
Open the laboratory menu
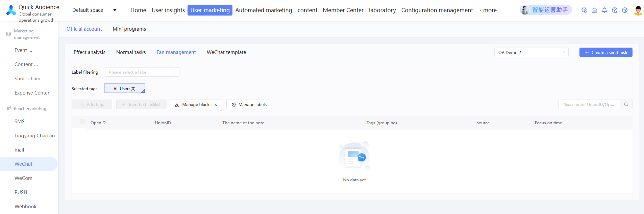click(x=382, y=10)
